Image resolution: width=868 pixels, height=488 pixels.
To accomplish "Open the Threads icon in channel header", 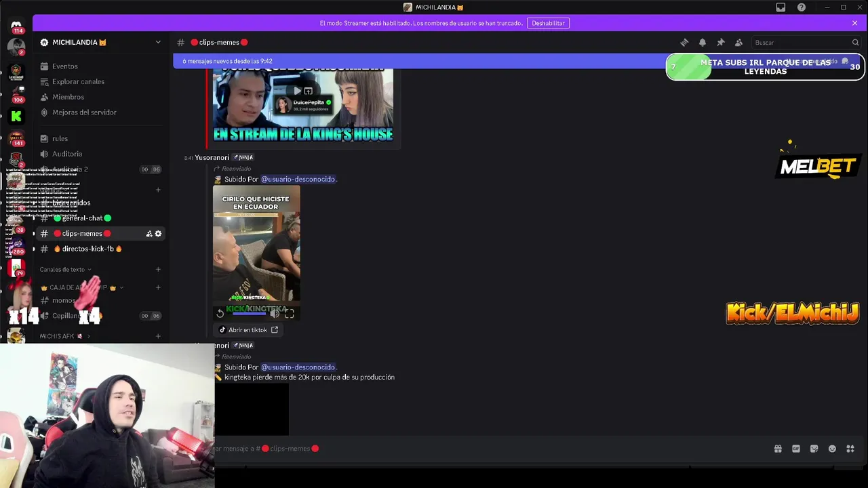I will (x=684, y=42).
